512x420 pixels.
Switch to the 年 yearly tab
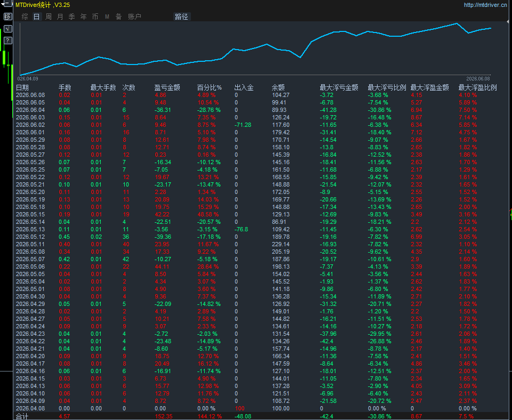click(x=84, y=17)
